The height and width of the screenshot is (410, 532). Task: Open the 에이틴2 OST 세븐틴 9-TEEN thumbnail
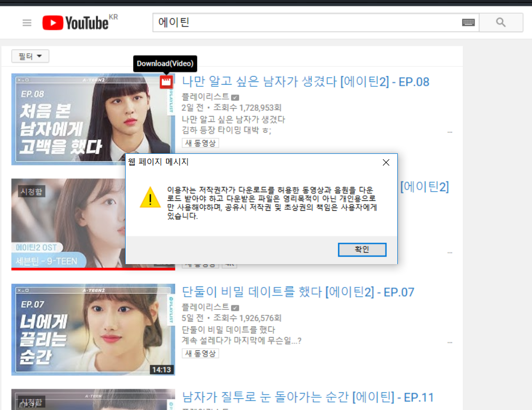coord(69,225)
